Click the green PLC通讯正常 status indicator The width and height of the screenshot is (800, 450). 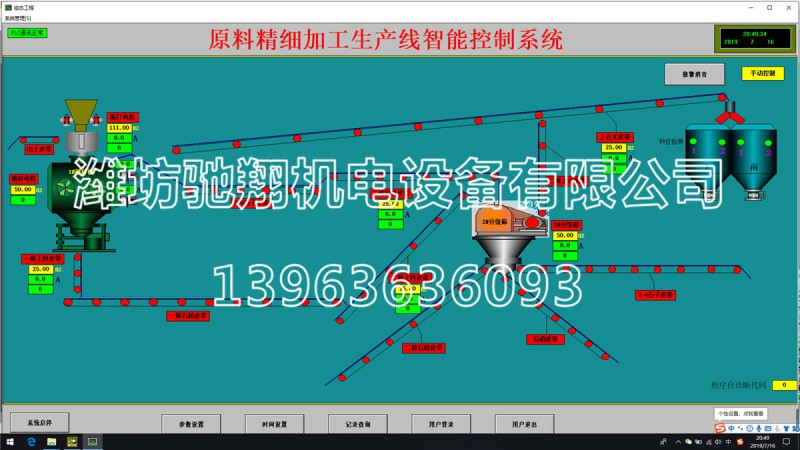pos(27,33)
